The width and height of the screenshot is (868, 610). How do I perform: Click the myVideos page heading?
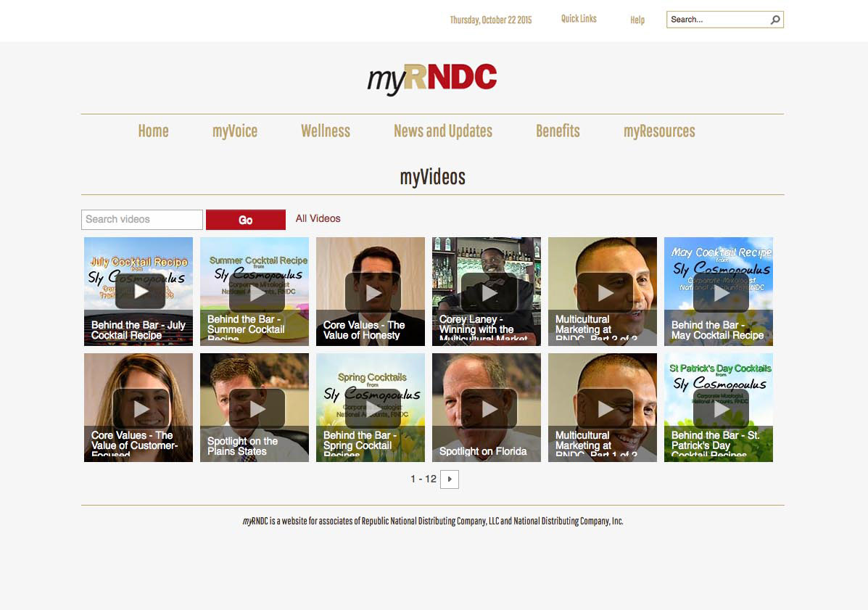pos(433,177)
